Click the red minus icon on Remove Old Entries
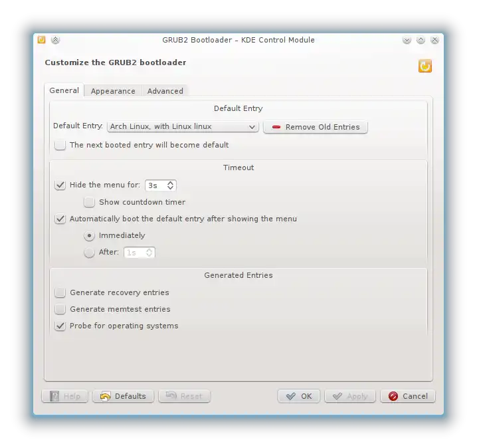 click(x=276, y=127)
